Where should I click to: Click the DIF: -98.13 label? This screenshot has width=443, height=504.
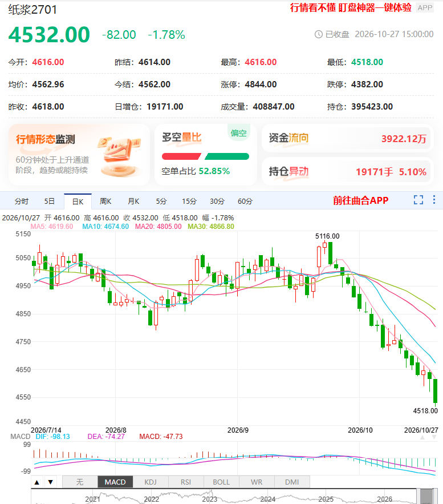52,437
